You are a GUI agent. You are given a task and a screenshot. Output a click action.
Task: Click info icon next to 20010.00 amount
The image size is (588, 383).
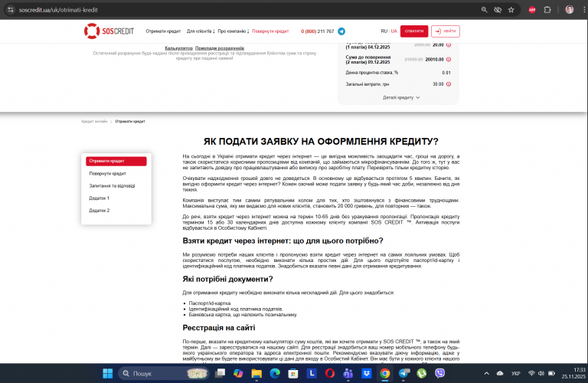tap(449, 59)
